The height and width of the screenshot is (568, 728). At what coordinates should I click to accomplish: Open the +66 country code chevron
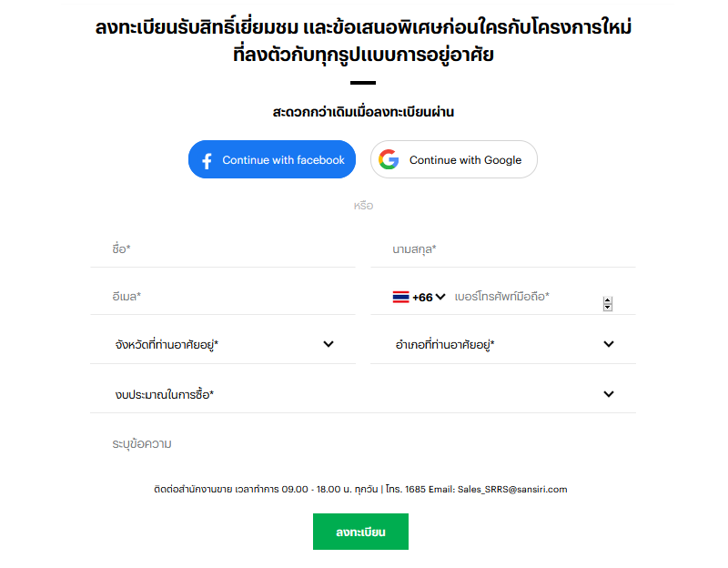pos(440,297)
